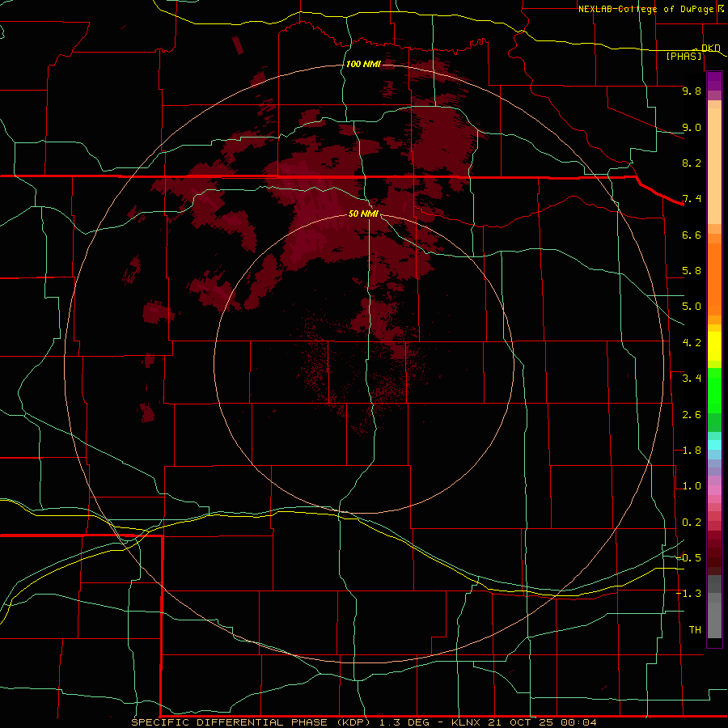Screen dimensions: 728x728
Task: Click the 21 OCT 25 date text
Action: pos(522,722)
